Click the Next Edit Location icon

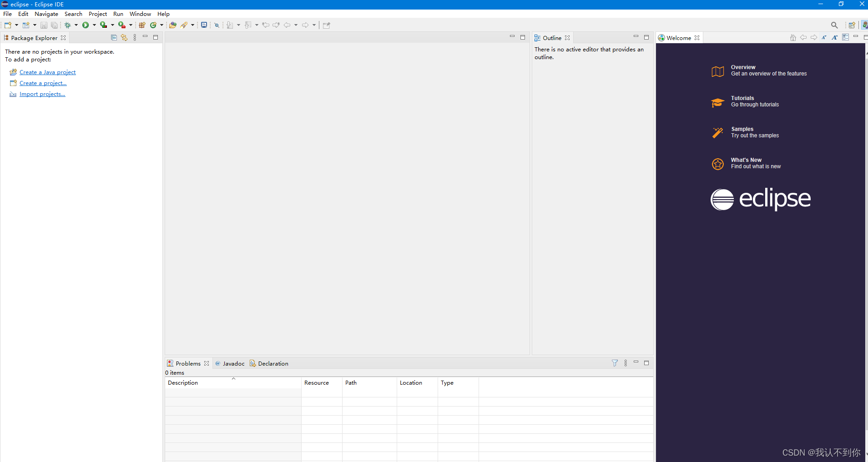(x=276, y=25)
